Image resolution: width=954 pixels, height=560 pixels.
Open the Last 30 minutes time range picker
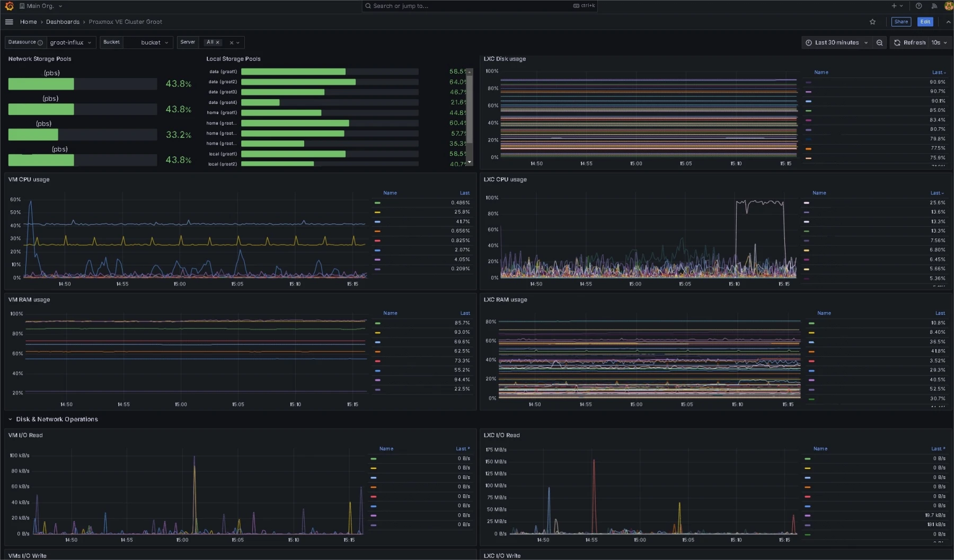(x=836, y=42)
